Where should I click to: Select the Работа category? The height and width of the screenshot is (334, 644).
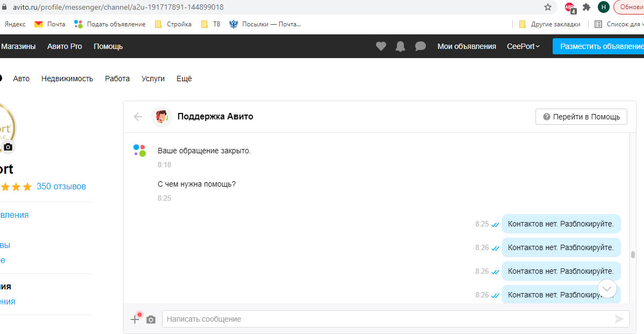[x=117, y=79]
